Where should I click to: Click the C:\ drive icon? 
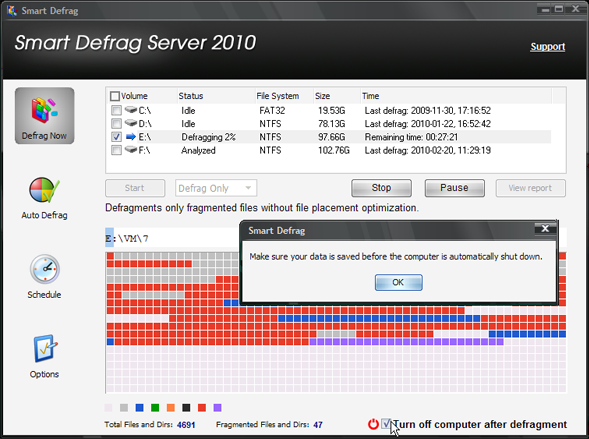click(131, 110)
